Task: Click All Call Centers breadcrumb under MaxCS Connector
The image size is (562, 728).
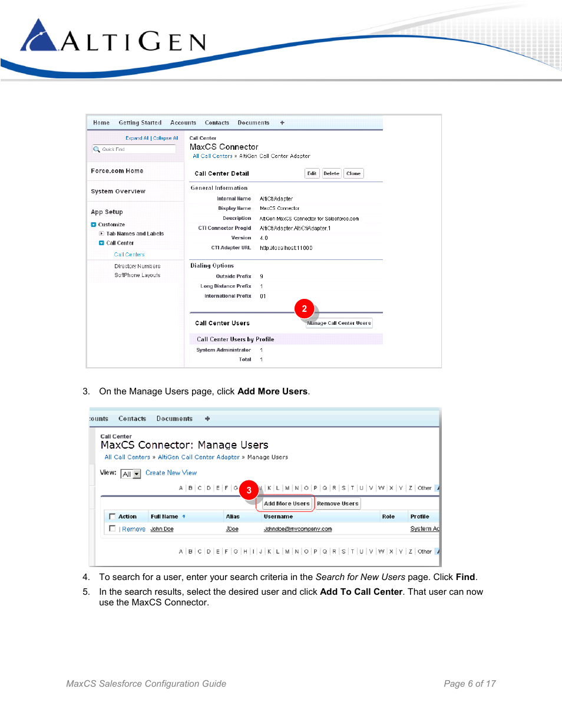Action: coord(213,156)
